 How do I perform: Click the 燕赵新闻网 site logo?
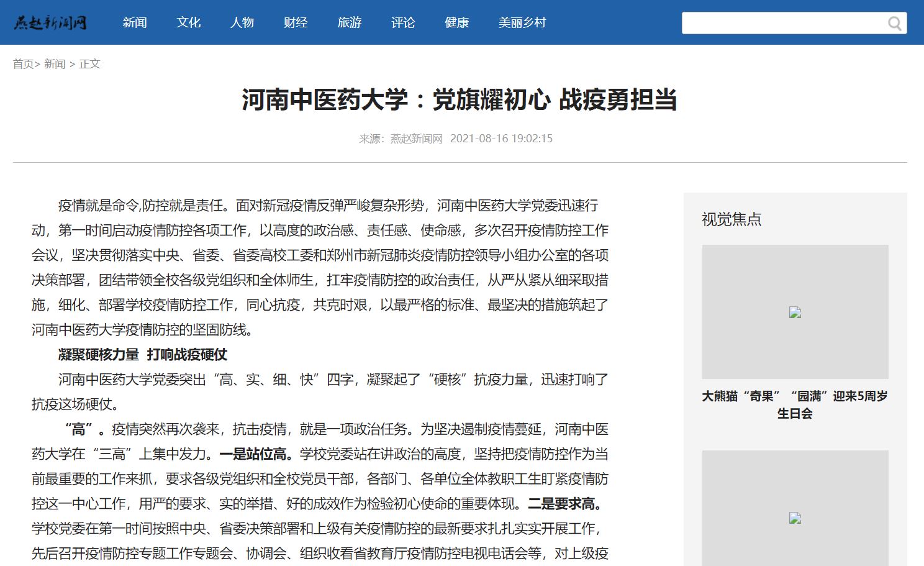click(50, 23)
